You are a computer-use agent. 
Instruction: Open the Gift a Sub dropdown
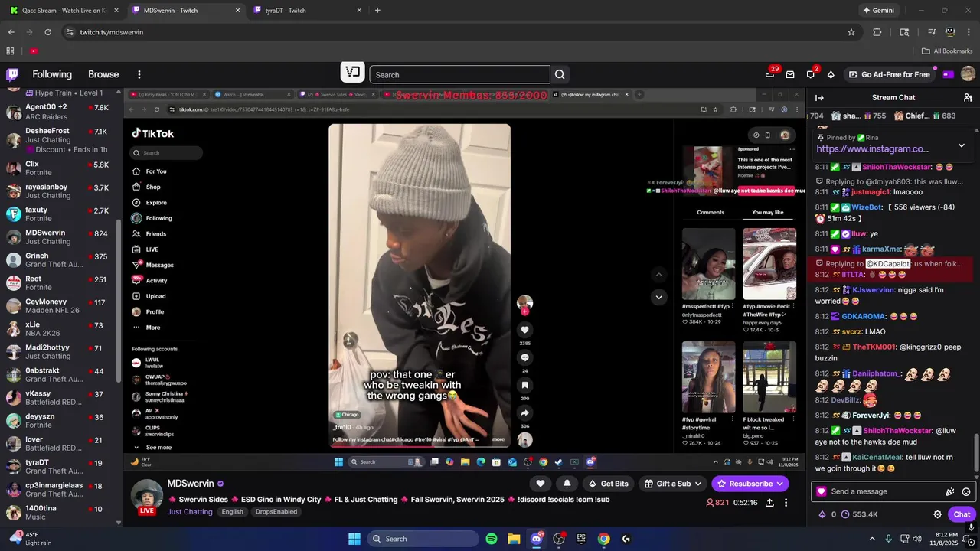click(x=671, y=484)
